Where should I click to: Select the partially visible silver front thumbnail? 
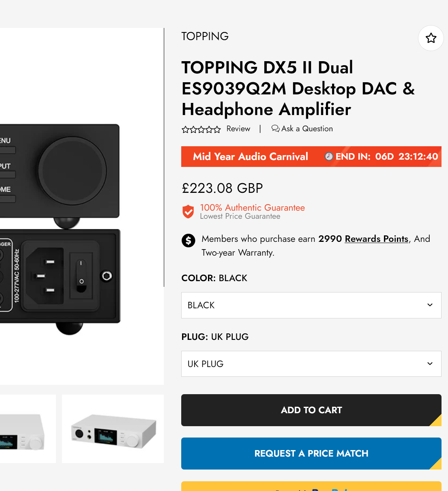pyautogui.click(x=27, y=429)
